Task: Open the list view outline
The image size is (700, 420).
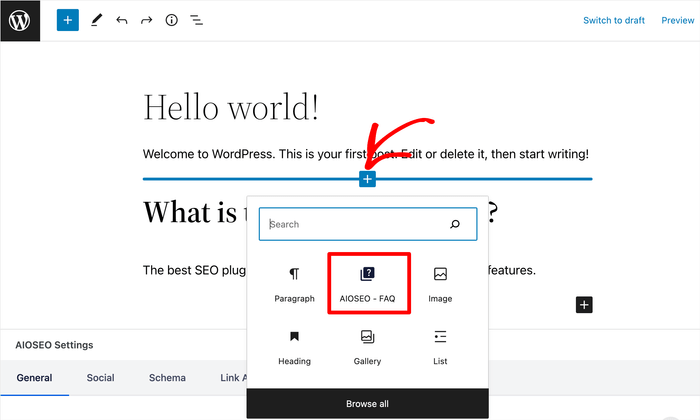Action: 196,20
